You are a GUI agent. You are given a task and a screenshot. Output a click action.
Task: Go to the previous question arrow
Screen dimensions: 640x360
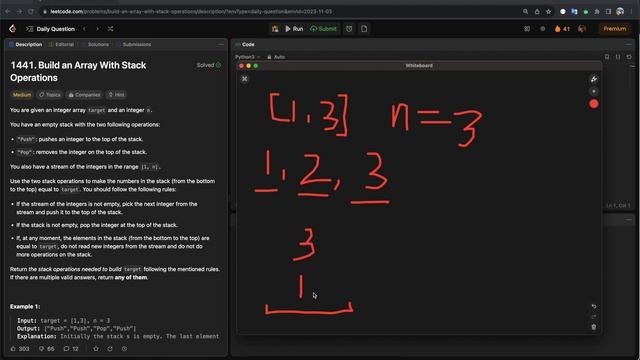pos(84,29)
